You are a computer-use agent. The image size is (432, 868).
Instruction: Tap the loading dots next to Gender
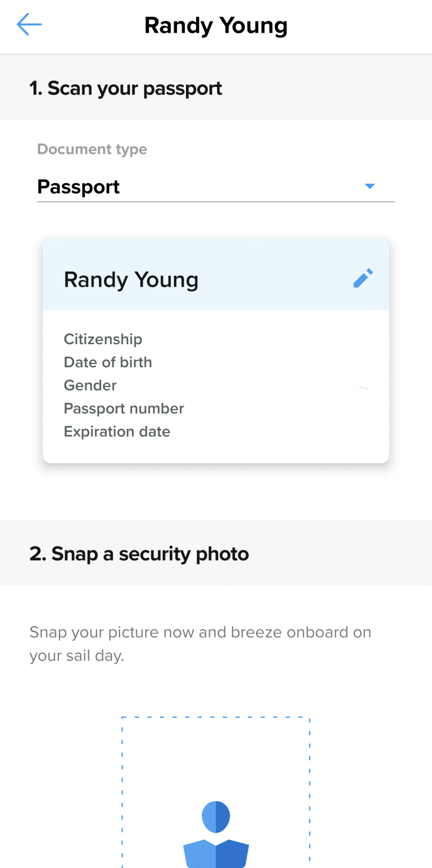click(x=362, y=387)
